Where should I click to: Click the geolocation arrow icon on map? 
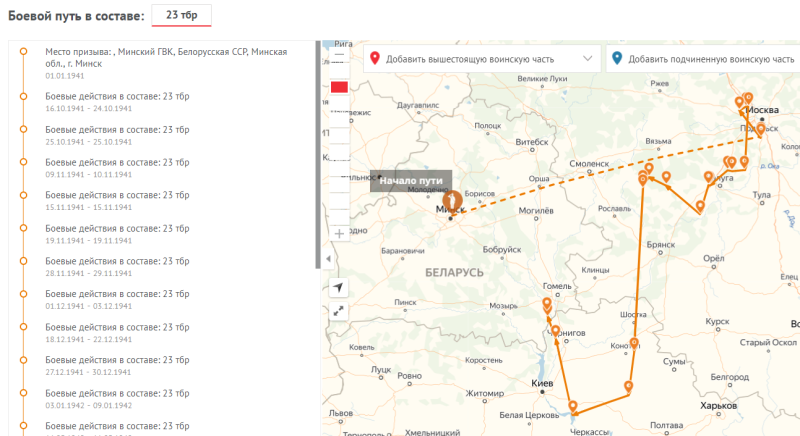tap(338, 288)
